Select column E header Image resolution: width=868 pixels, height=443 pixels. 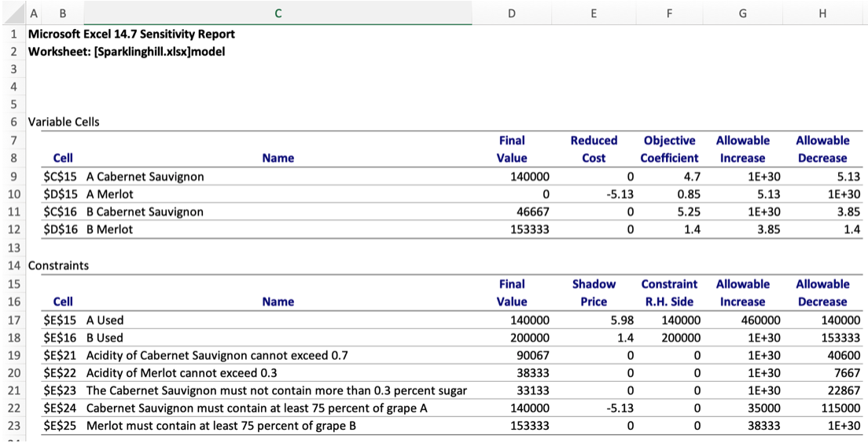point(594,13)
